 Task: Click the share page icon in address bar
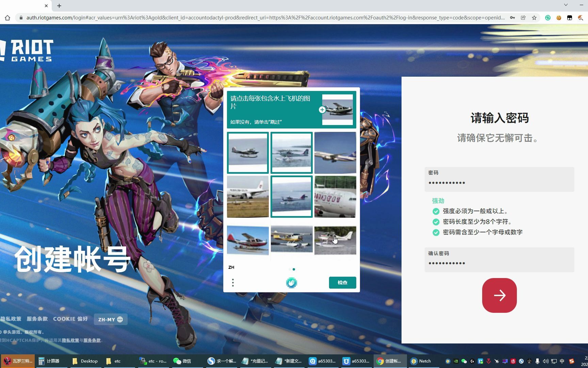click(x=523, y=18)
